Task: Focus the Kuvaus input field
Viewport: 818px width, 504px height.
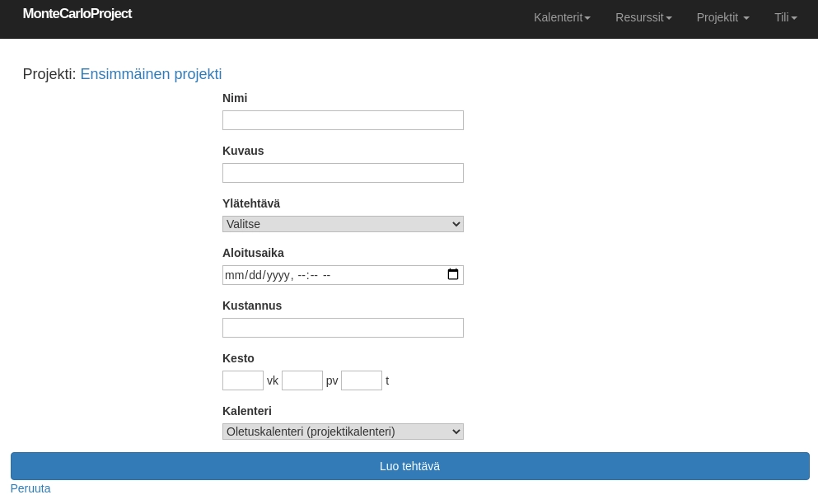Action: click(343, 173)
